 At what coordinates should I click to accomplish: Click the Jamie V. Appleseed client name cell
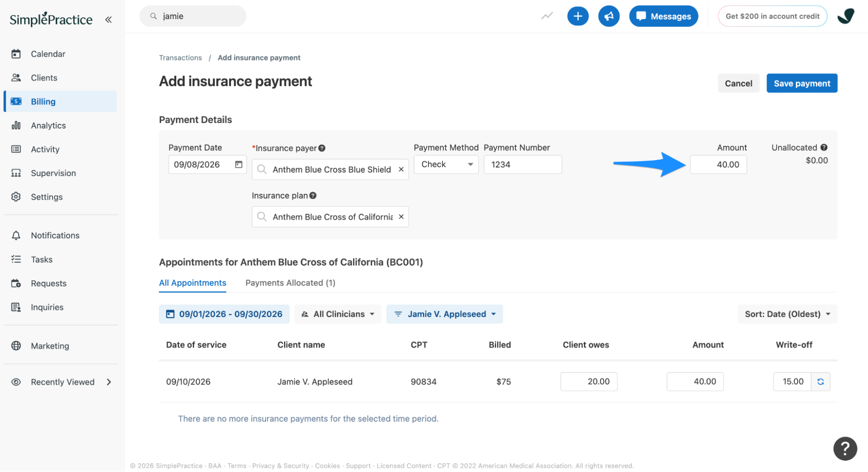pyautogui.click(x=315, y=382)
